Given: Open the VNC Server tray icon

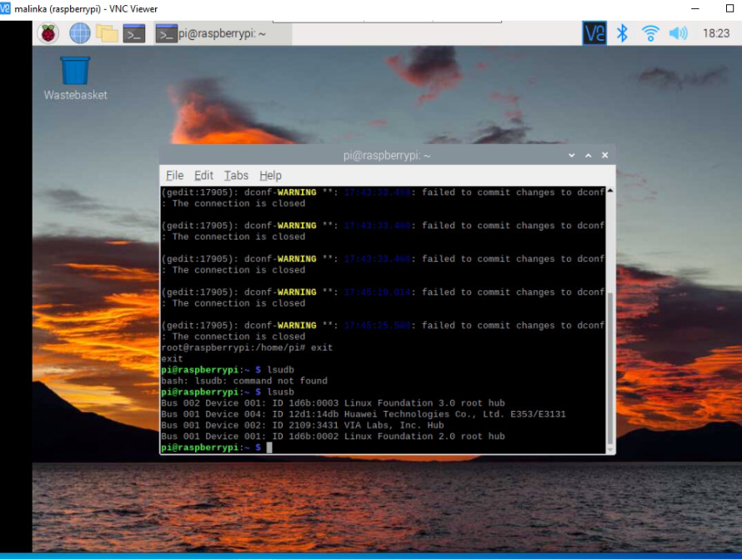Looking at the screenshot, I should (594, 33).
